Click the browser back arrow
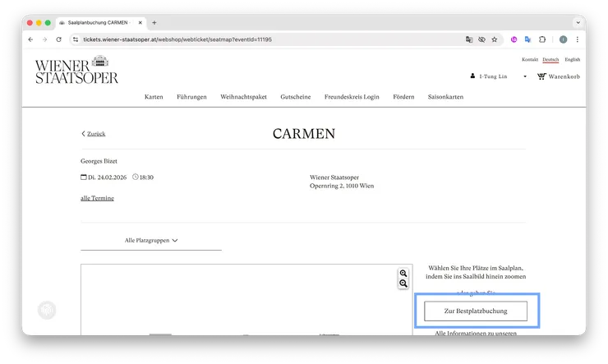Image resolution: width=608 pixels, height=364 pixels. pyautogui.click(x=30, y=39)
